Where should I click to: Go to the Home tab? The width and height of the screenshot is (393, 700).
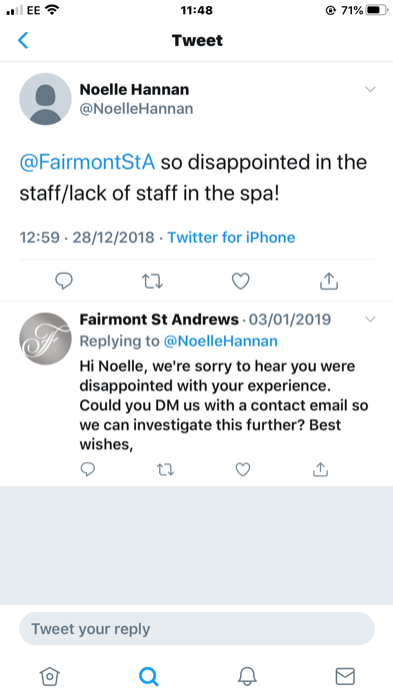click(49, 676)
